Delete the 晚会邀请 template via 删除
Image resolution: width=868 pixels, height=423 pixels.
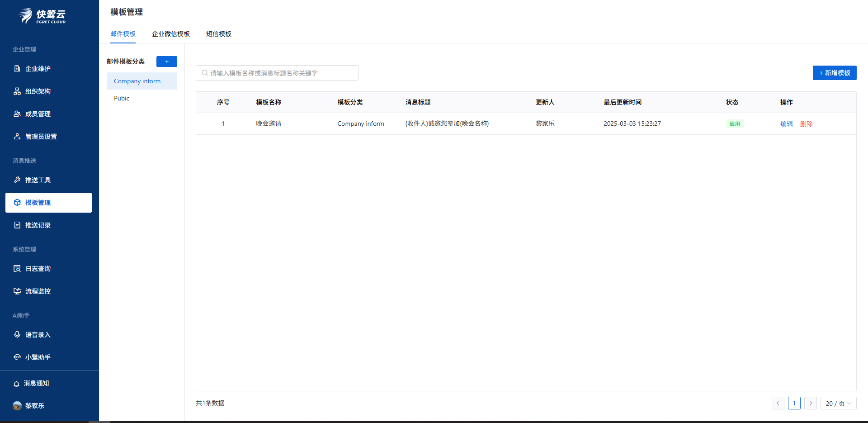tap(806, 124)
